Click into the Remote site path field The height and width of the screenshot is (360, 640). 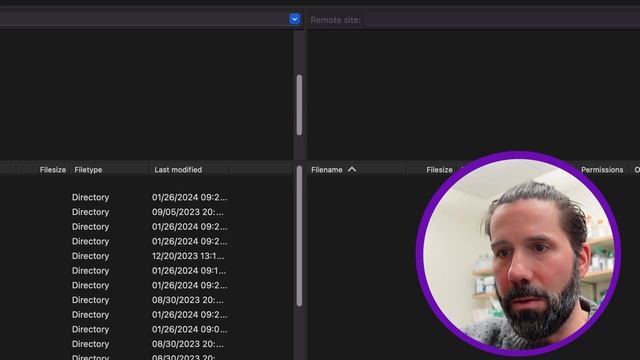502,20
